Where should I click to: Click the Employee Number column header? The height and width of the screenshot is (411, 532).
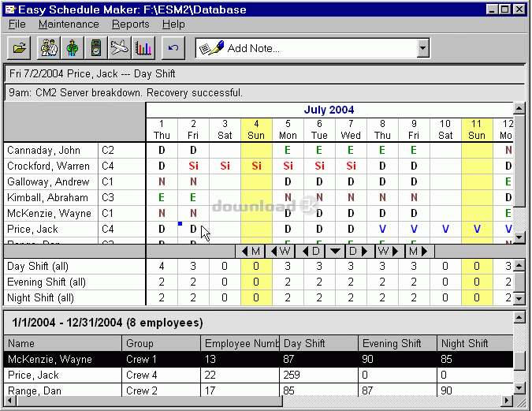[x=240, y=343]
